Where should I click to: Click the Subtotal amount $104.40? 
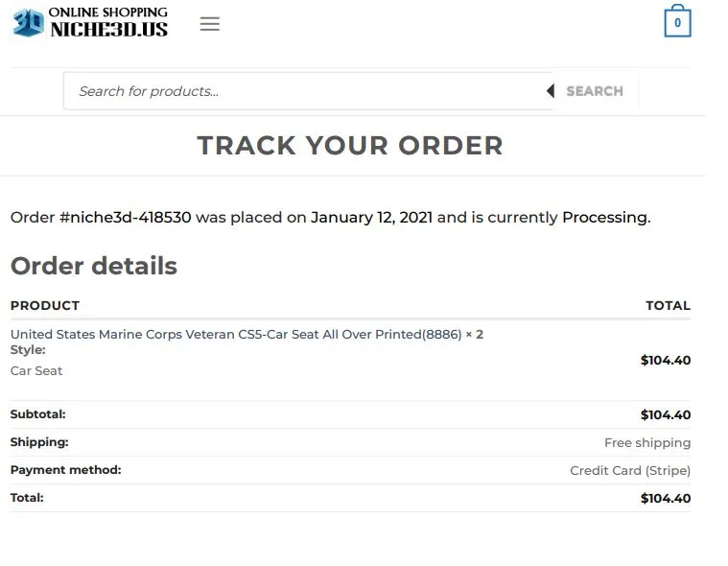click(666, 415)
